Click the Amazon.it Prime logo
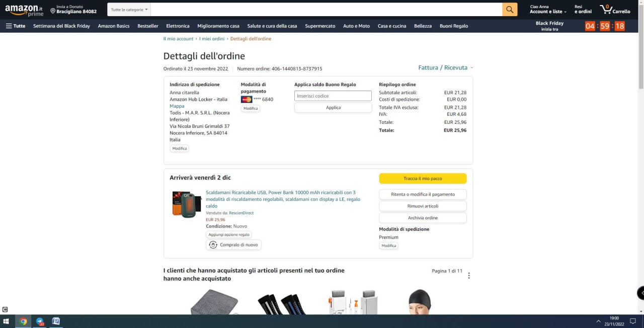This screenshot has height=328, width=644. (24, 11)
